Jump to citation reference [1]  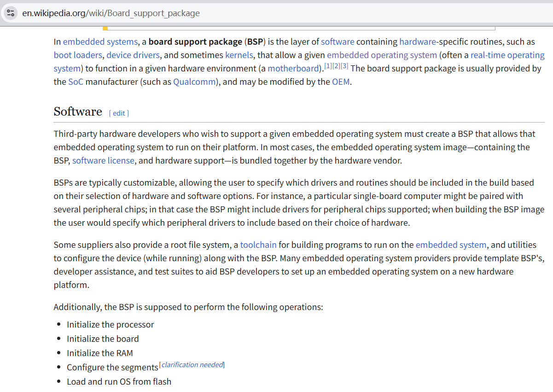coord(328,66)
